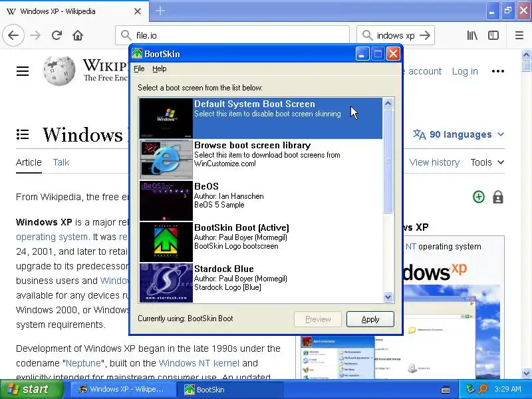Click the green good article plus icon
Viewport: 532px width, 399px height.
point(478,197)
